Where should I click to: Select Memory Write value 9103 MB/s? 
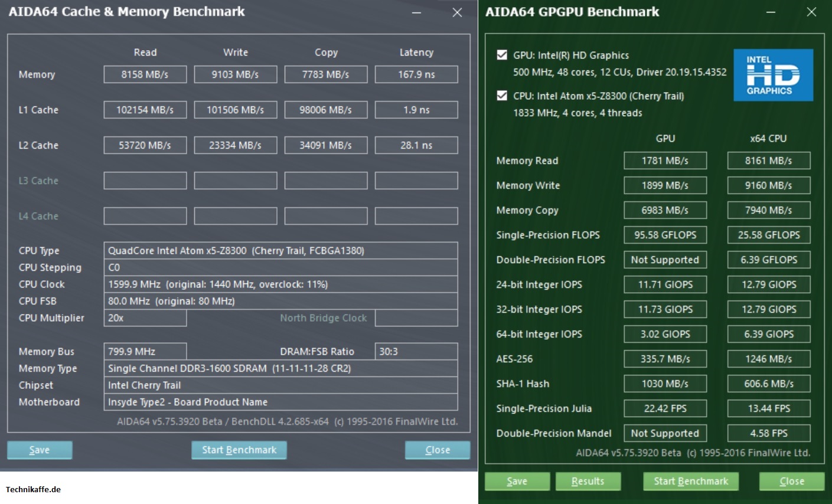(236, 74)
